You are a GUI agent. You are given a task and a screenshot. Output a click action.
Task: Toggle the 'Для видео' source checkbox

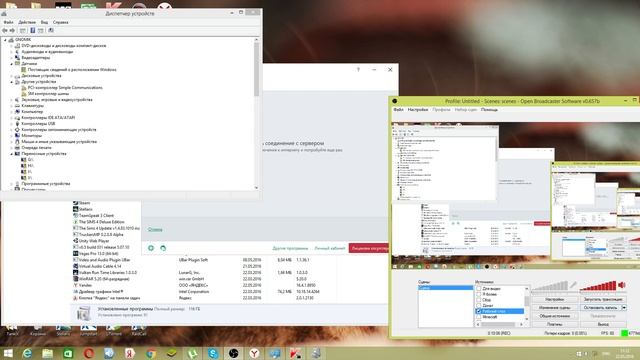tap(479, 289)
